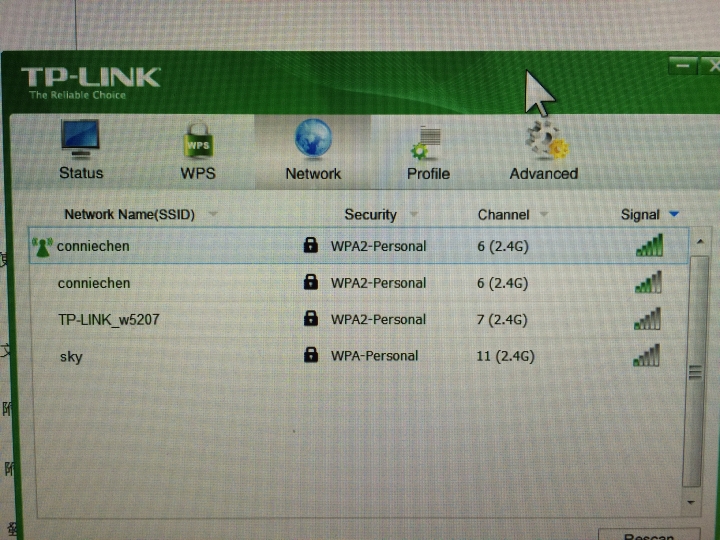Switch to the Status tab label
Screen dimensions: 720x540
[81, 173]
